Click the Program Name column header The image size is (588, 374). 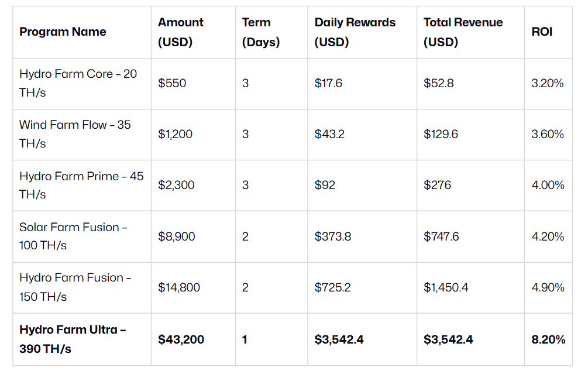63,32
